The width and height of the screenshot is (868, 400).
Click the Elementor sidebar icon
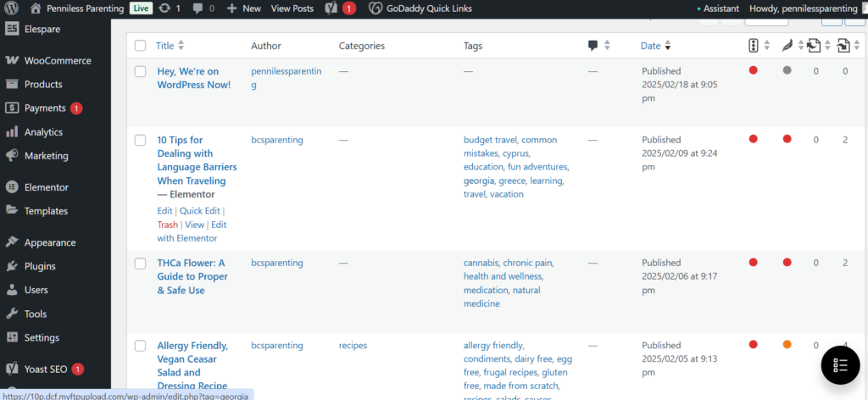pyautogui.click(x=12, y=187)
